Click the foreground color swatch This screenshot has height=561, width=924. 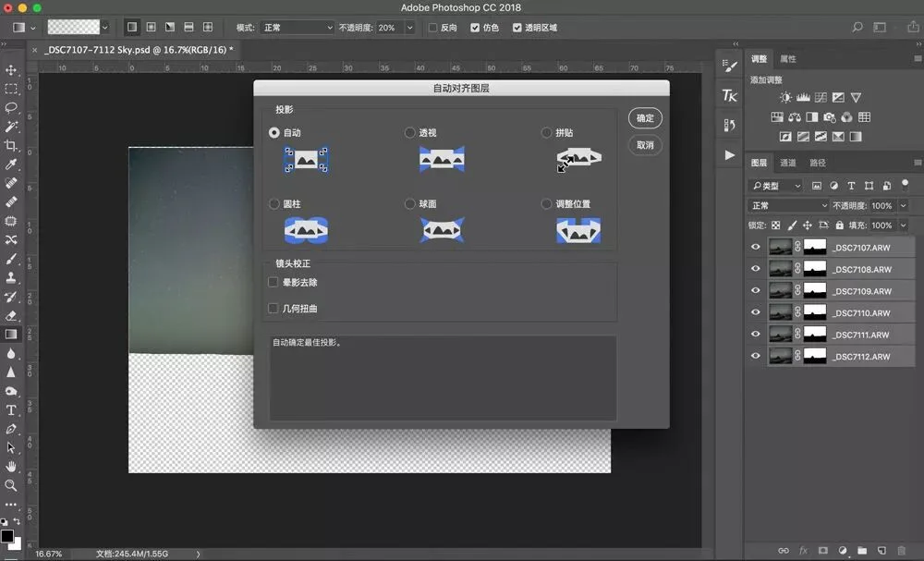click(x=7, y=536)
